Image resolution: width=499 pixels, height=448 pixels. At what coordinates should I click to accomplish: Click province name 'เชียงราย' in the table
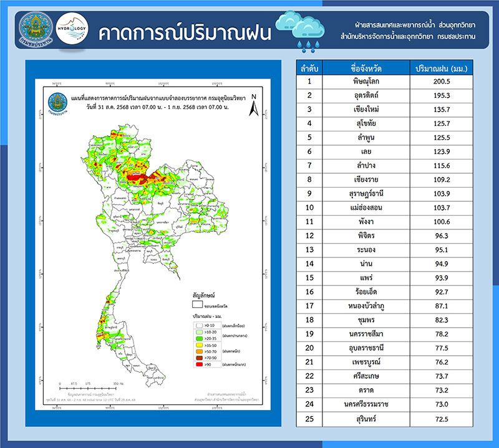[366, 179]
